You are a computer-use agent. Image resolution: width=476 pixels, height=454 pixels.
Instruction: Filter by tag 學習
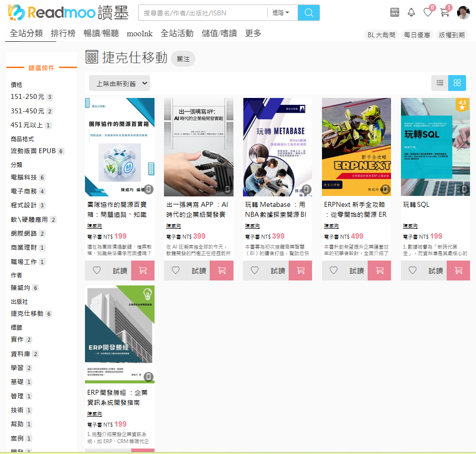point(21,367)
